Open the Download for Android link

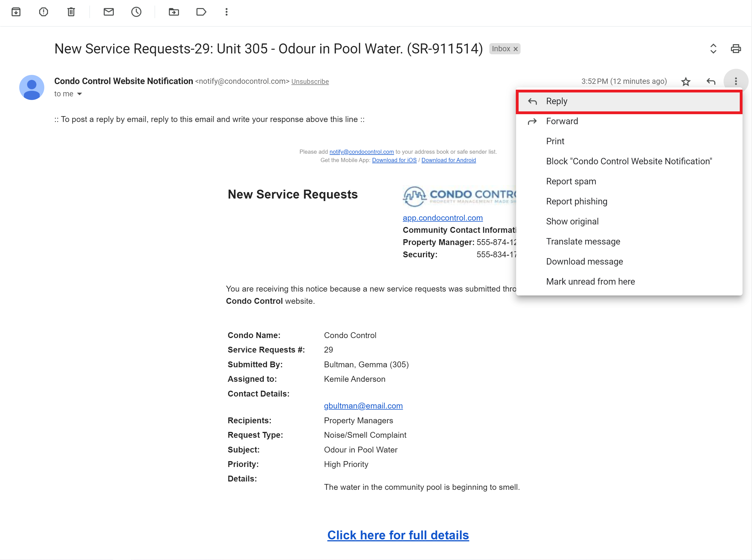tap(448, 160)
